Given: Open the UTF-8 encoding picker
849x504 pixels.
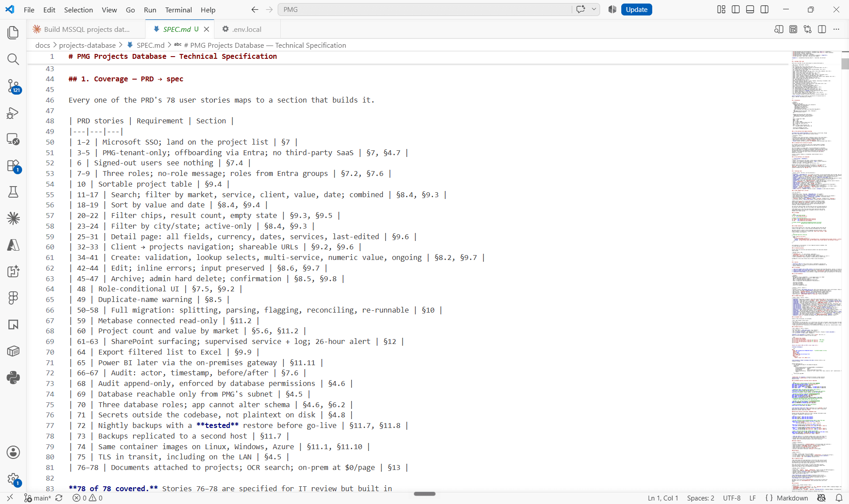Looking at the screenshot, I should click(x=732, y=498).
